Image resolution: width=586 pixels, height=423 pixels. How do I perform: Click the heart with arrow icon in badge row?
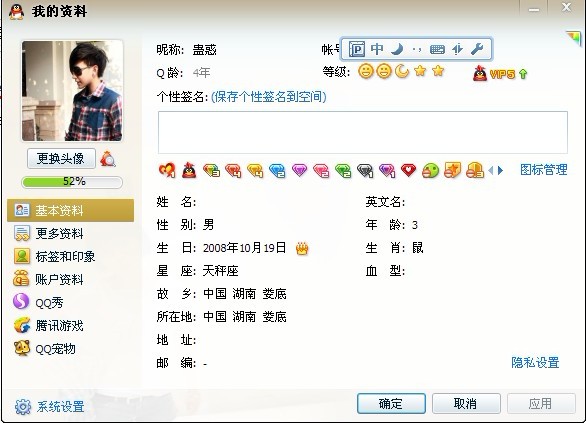point(167,170)
